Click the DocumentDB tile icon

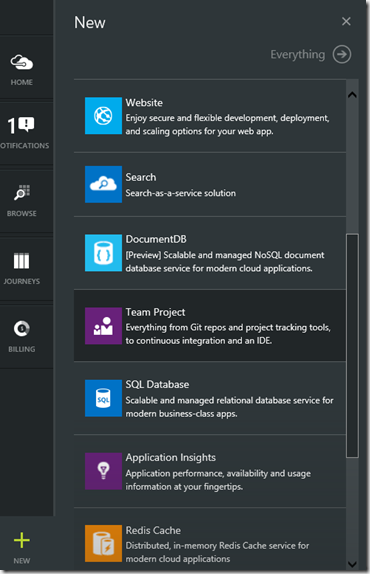[x=103, y=253]
